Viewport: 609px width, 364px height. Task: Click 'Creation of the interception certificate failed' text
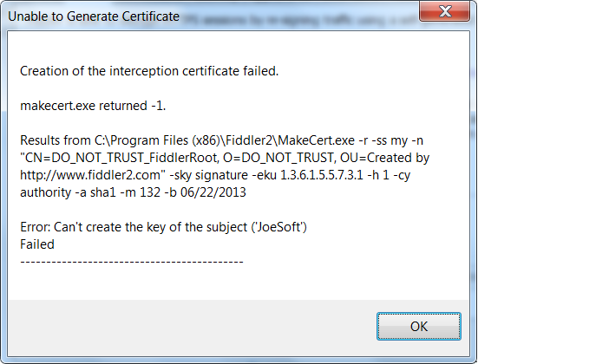(x=148, y=71)
